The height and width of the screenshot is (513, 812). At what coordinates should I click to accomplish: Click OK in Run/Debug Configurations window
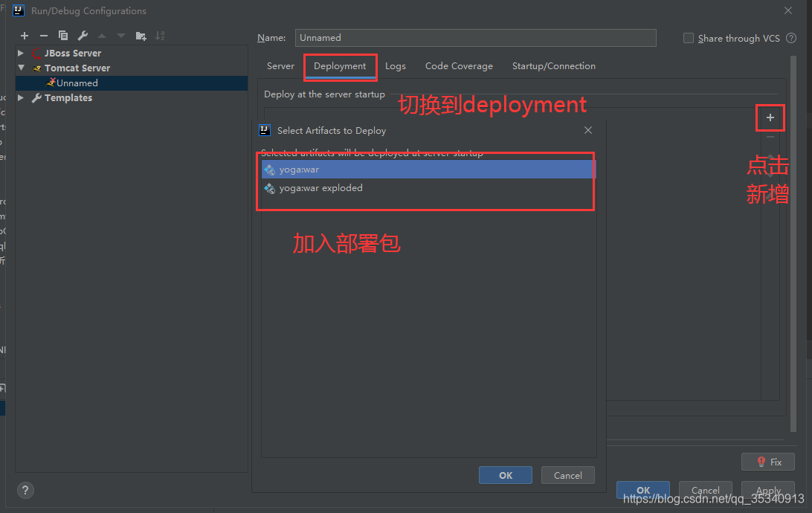coord(642,490)
